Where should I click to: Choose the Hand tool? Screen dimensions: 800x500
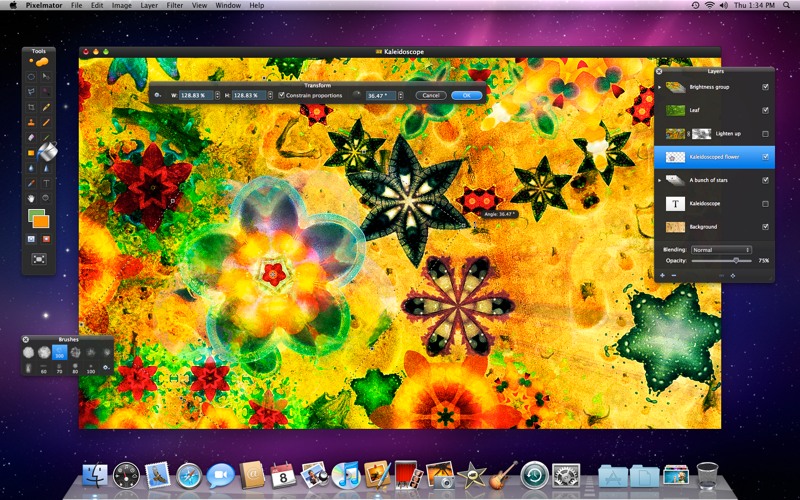coord(32,198)
